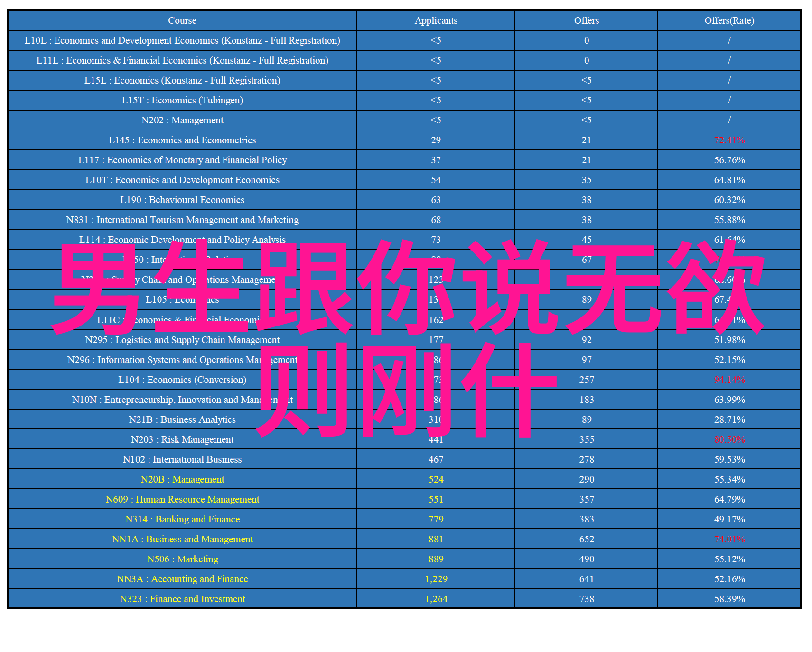Image resolution: width=812 pixels, height=652 pixels.
Task: Select NN3A Accounting and Finance cell
Action: click(182, 579)
